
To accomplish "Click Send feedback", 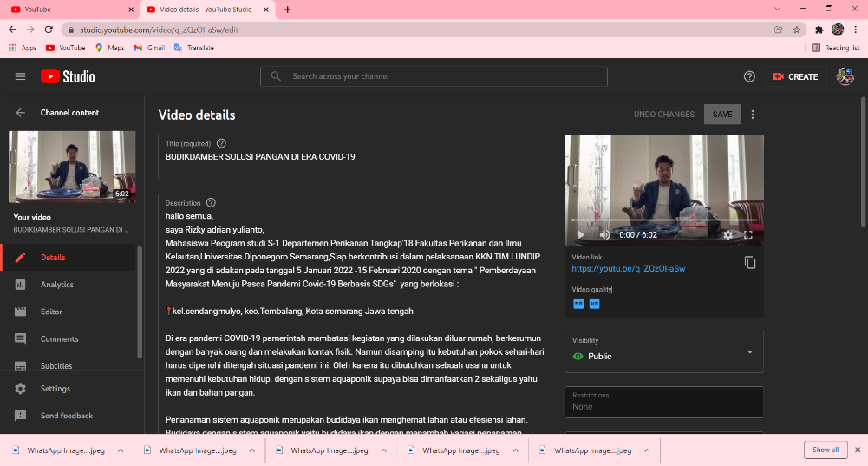I will (x=69, y=416).
